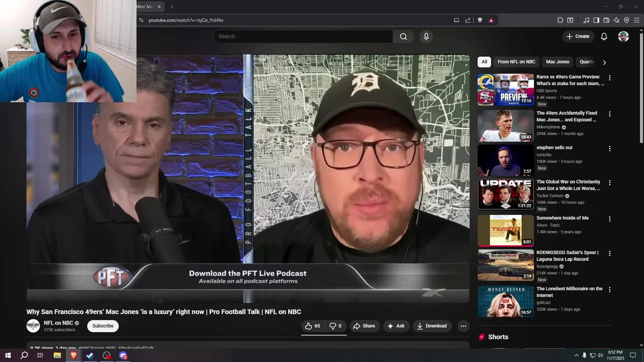The image size is (644, 362).
Task: Open The Global War on Christianity title
Action: pos(569,185)
